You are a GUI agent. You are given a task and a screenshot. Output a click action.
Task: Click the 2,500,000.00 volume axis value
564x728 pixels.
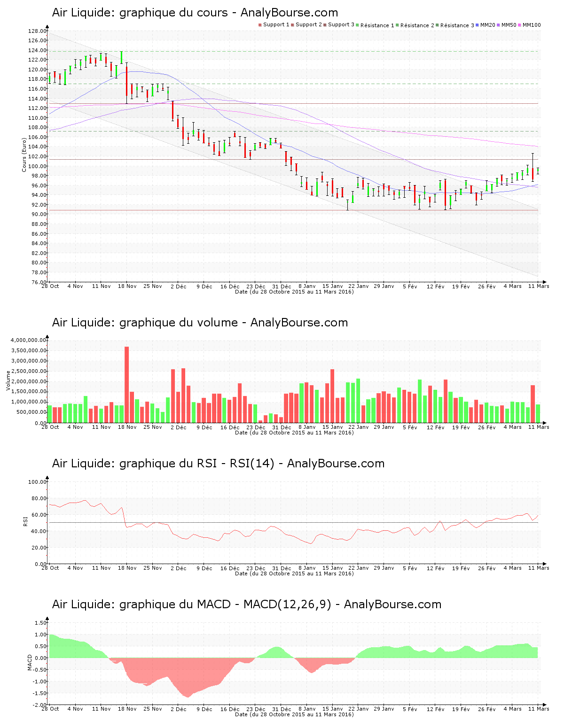click(28, 371)
